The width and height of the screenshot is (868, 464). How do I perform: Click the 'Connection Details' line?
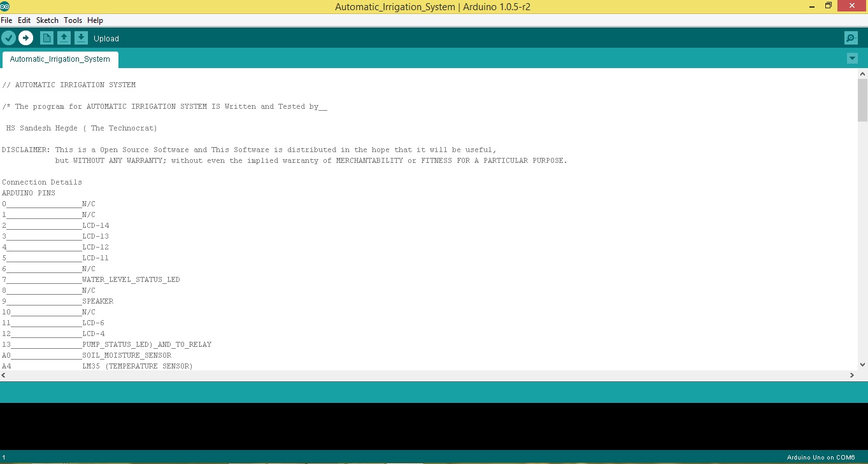click(42, 182)
